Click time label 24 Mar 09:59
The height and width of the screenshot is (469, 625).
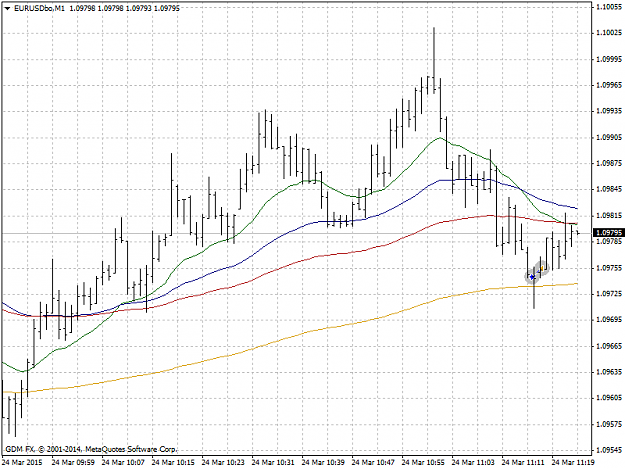pos(73,462)
